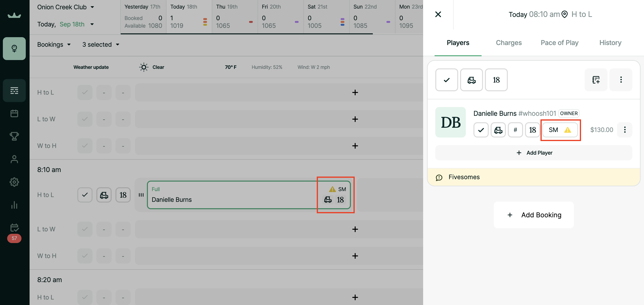Toggle check-in for 8:10 am H to L row
Image resolution: width=644 pixels, height=305 pixels.
click(x=85, y=195)
